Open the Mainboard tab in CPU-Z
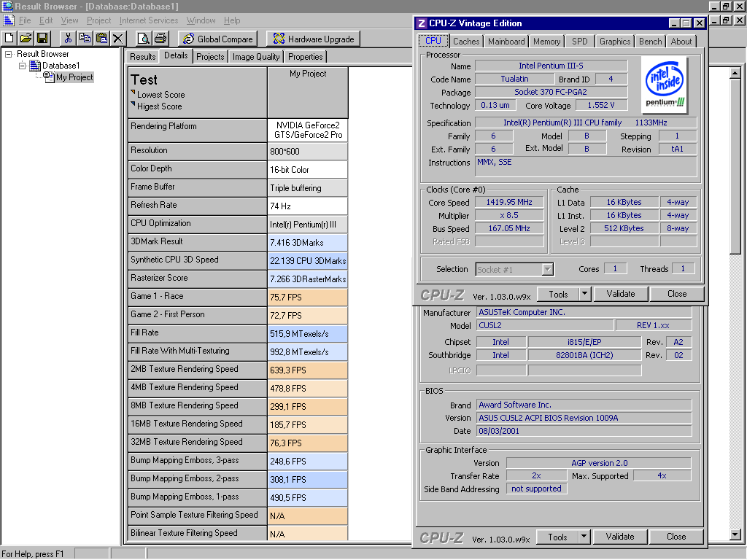 click(506, 42)
